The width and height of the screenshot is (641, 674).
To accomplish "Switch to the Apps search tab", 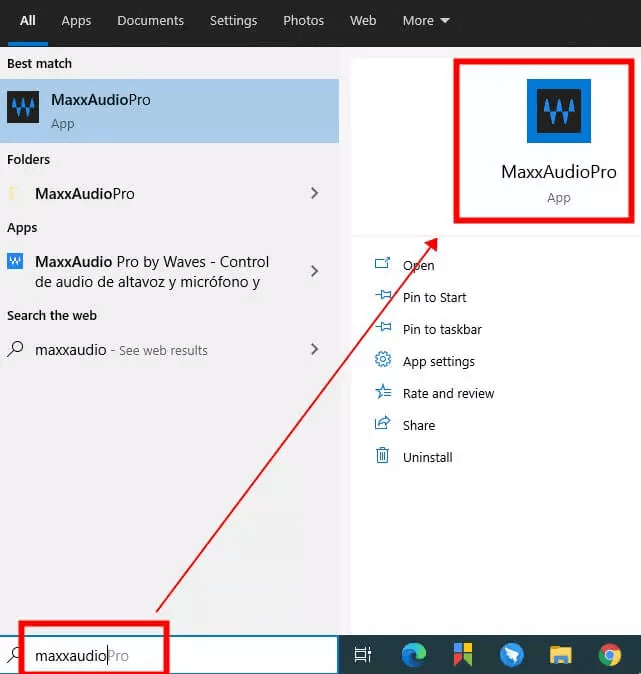I will coord(76,20).
